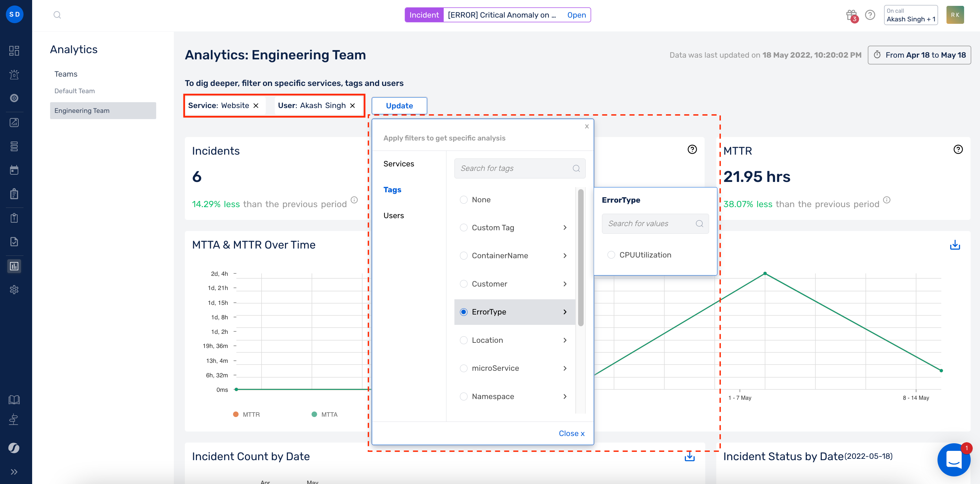Select the CPUUtilization value radio button

tap(611, 255)
